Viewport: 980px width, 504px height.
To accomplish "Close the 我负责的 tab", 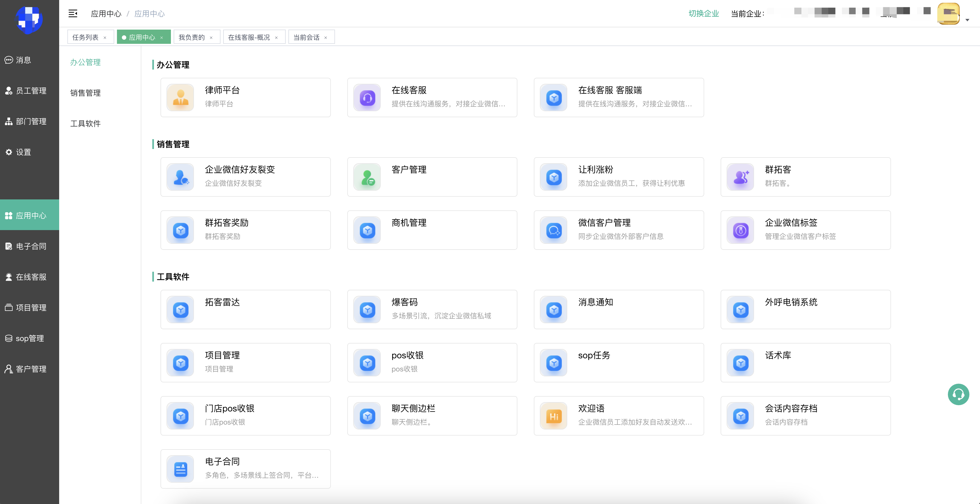I will [x=211, y=38].
